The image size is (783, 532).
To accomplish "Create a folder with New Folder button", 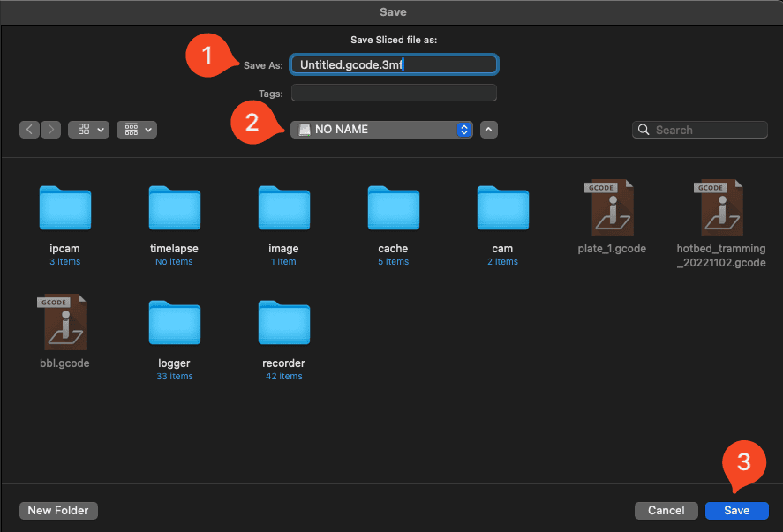I will (58, 510).
